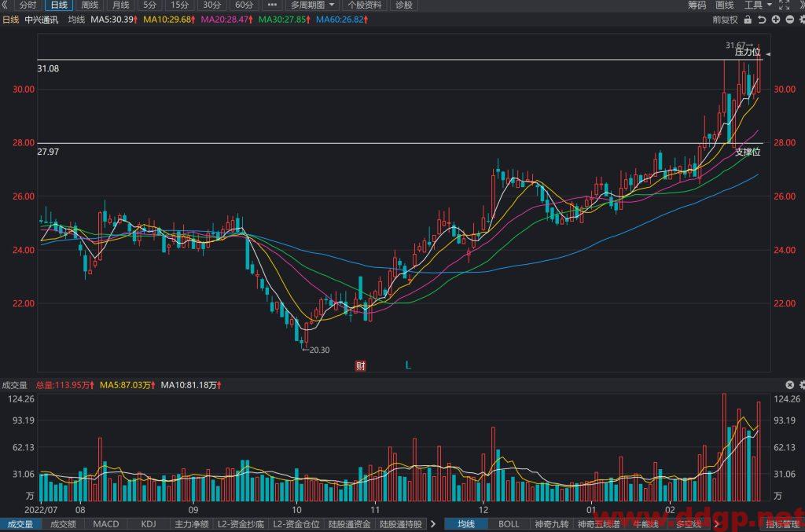Switch to 周线 weekly chart
Viewport: 805px width, 532px height.
click(90, 6)
